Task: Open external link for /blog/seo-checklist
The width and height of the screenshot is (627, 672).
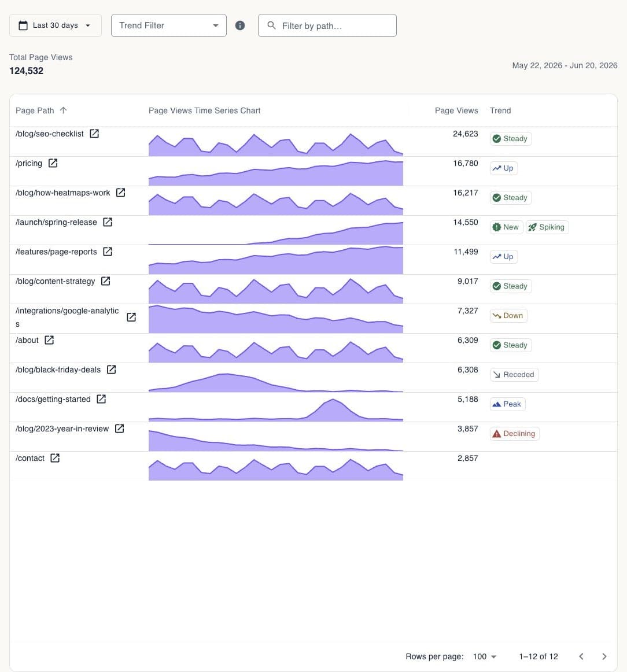Action: click(94, 134)
